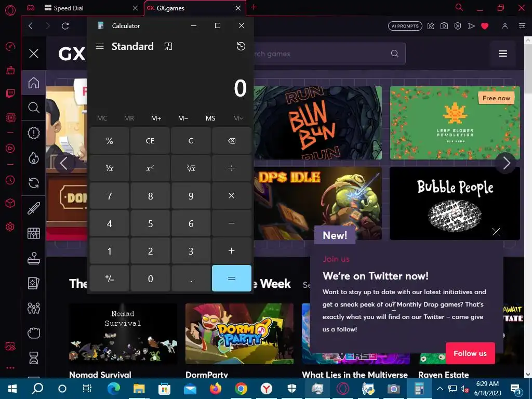Screen dimensions: 532x399
Task: Show hidden system tray icons chevron
Action: pos(440,389)
